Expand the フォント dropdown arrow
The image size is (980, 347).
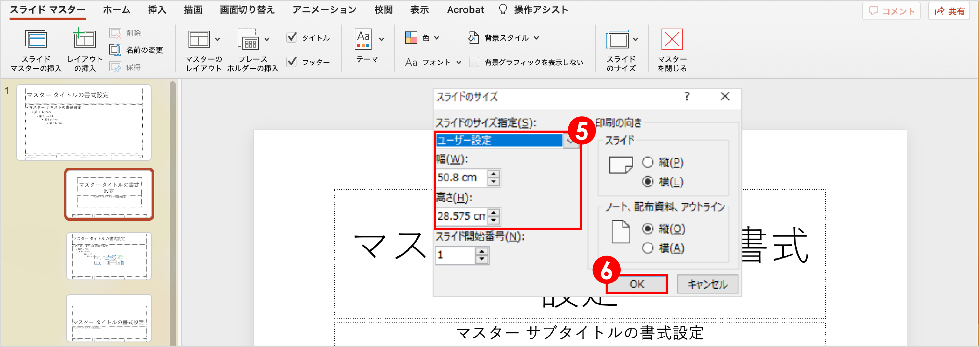tap(459, 62)
